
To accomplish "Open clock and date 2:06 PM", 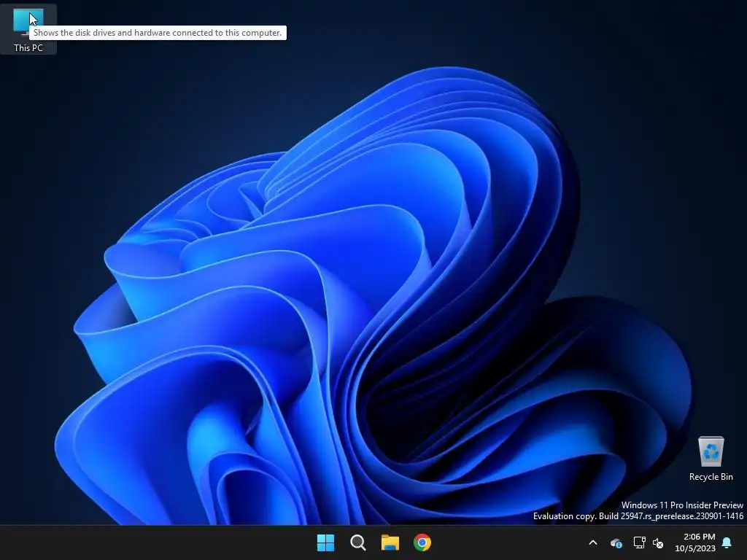I will [695, 542].
